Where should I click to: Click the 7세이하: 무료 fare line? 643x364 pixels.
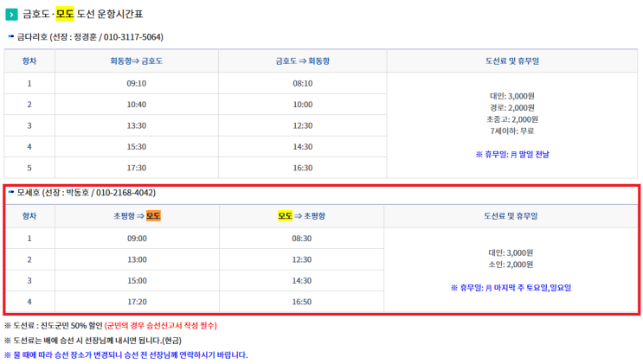(x=512, y=131)
